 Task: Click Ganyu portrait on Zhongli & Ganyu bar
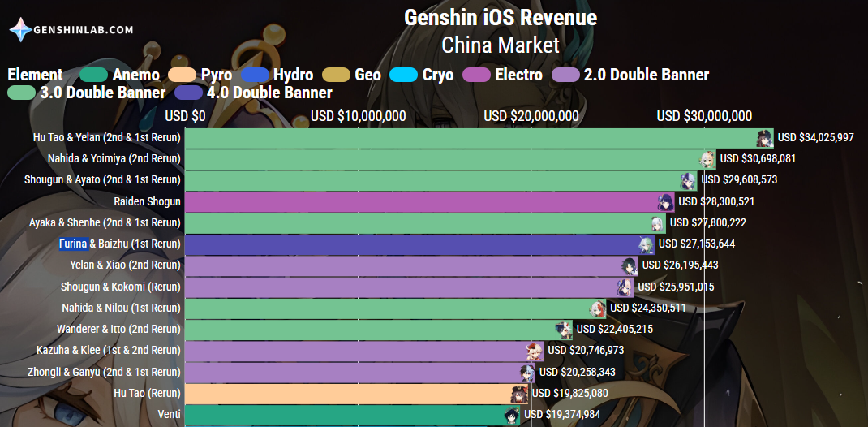coord(526,372)
